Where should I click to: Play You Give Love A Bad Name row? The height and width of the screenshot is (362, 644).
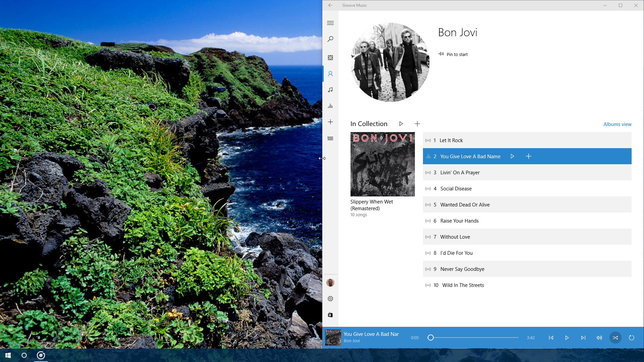tap(512, 156)
